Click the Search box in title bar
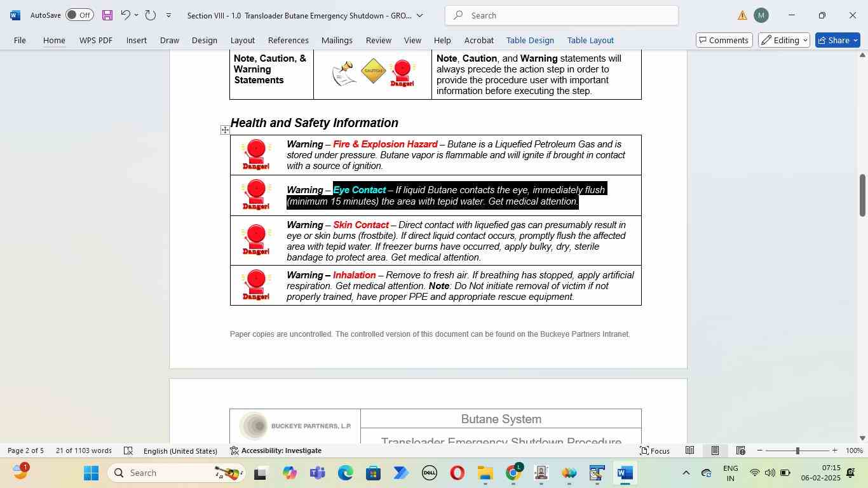Image resolution: width=868 pixels, height=488 pixels. pos(562,15)
